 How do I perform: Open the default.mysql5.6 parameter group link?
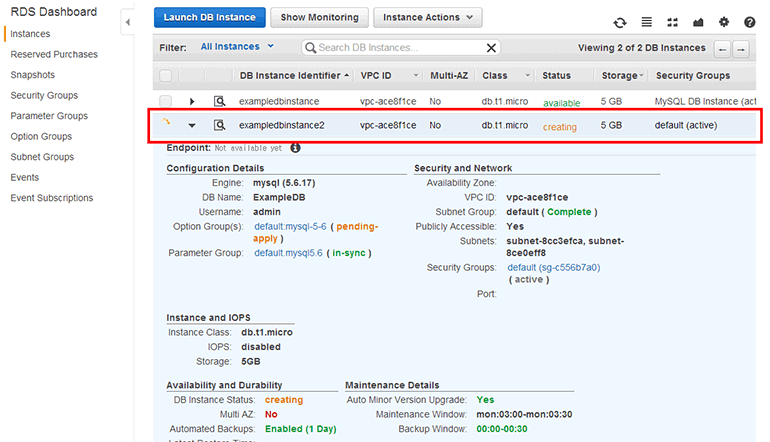click(290, 253)
